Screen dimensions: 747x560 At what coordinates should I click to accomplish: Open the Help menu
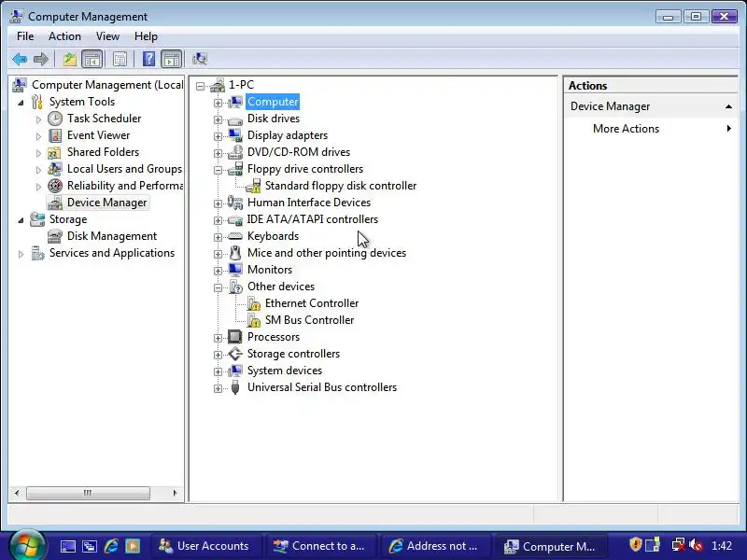pyautogui.click(x=146, y=36)
